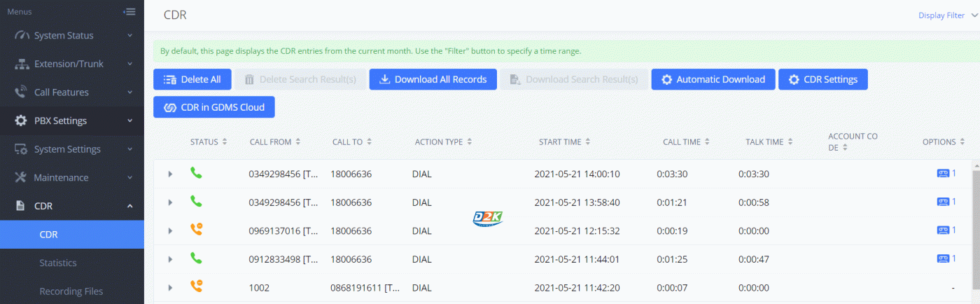Expand details of first CDR row

[x=170, y=174]
